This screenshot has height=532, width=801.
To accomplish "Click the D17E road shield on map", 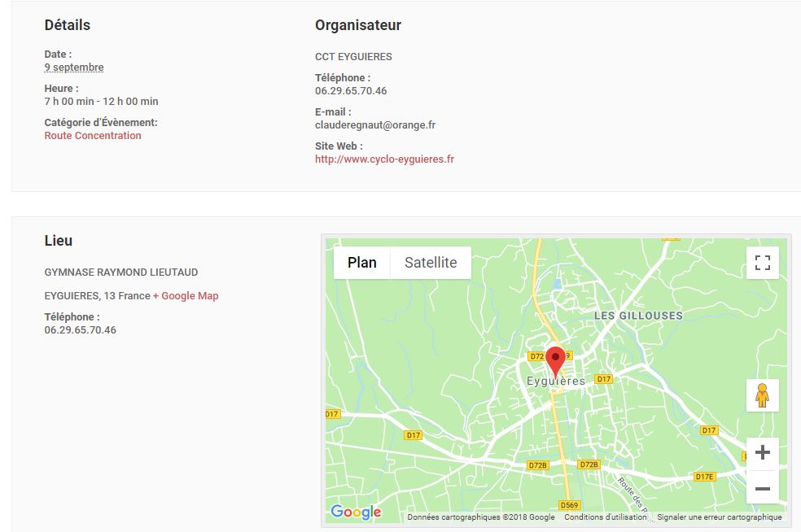I will (704, 477).
